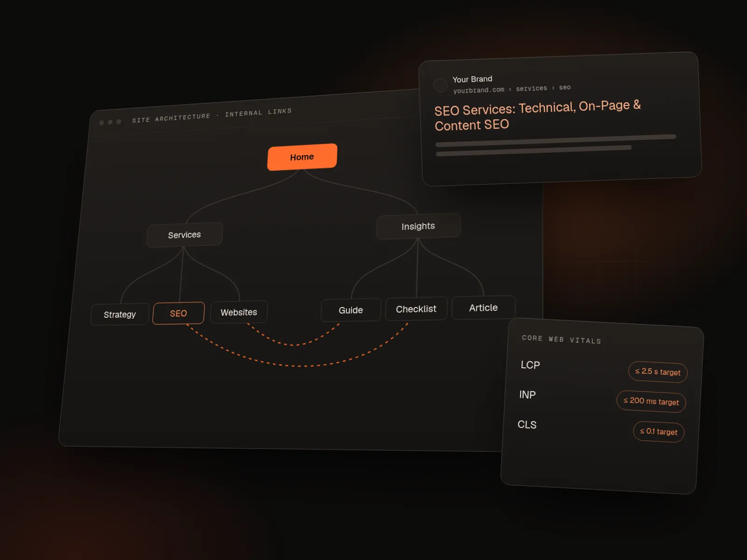747x560 pixels.
Task: Click the Your Brand site name
Action: (x=472, y=79)
